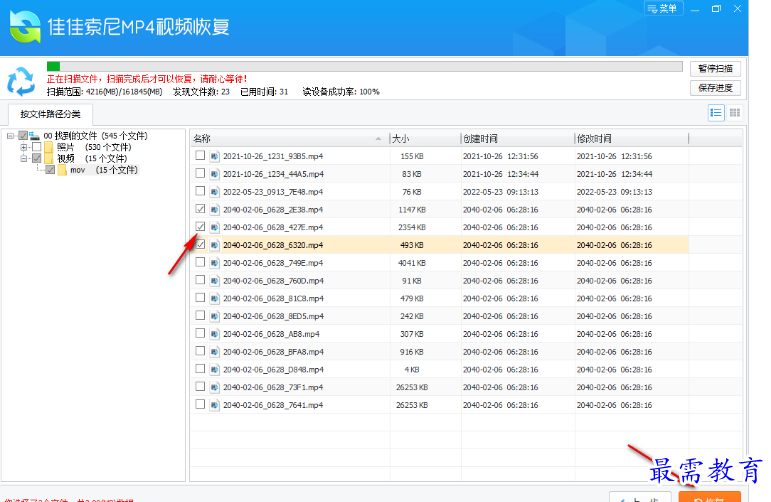Sort by 大小 column header
This screenshot has height=502, width=771.
[425, 139]
